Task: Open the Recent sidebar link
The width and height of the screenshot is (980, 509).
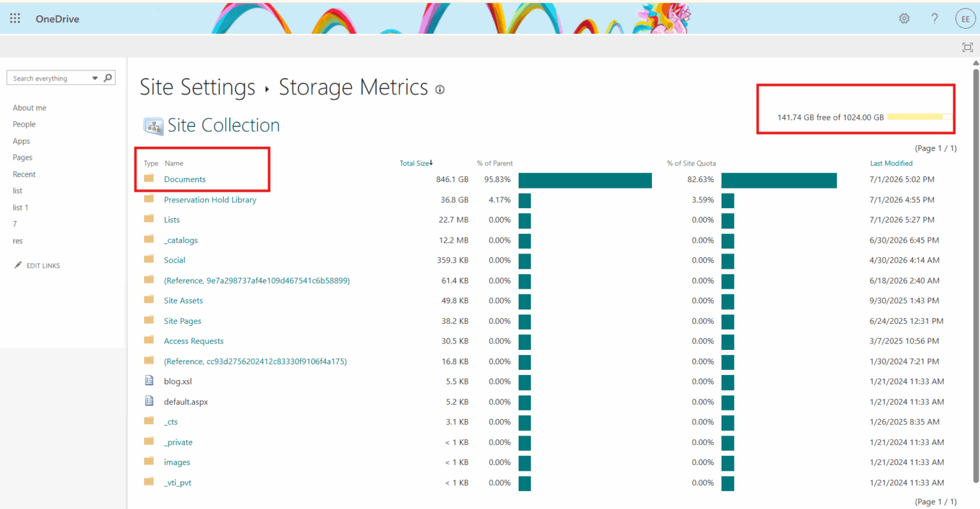Action: [24, 174]
